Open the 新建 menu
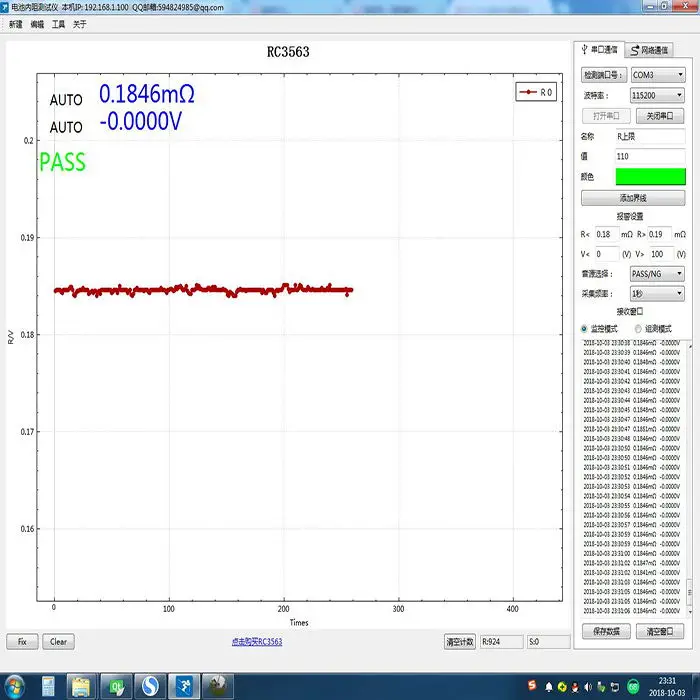This screenshot has width=700, height=700. pos(16,24)
